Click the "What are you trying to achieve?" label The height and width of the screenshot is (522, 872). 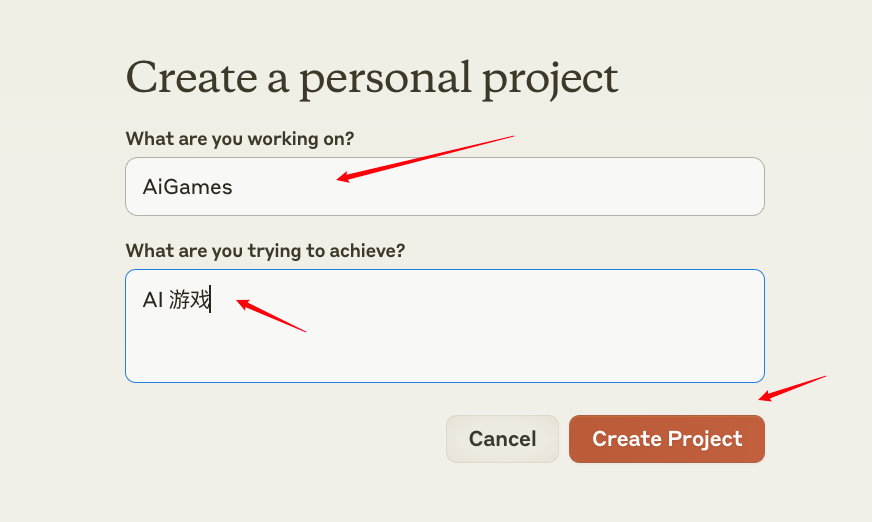[x=265, y=251]
